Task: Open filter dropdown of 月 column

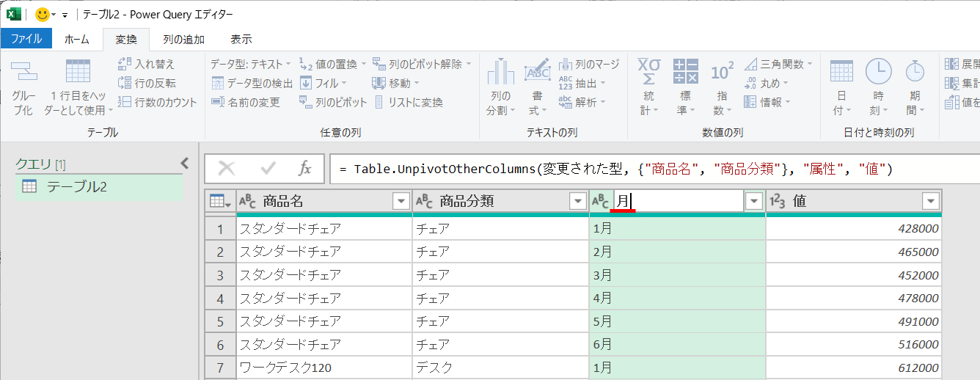Action: [753, 201]
